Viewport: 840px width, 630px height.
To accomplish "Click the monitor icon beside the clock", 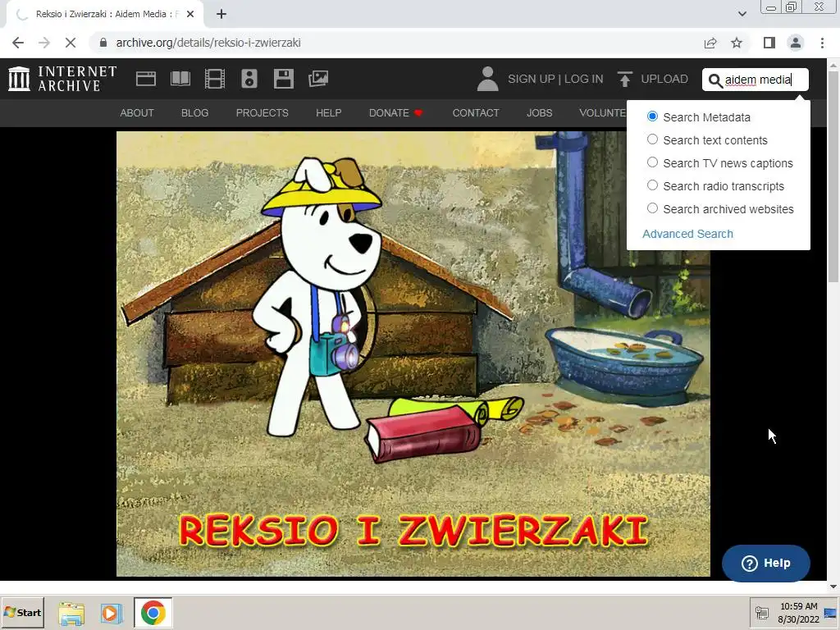I will click(x=830, y=614).
